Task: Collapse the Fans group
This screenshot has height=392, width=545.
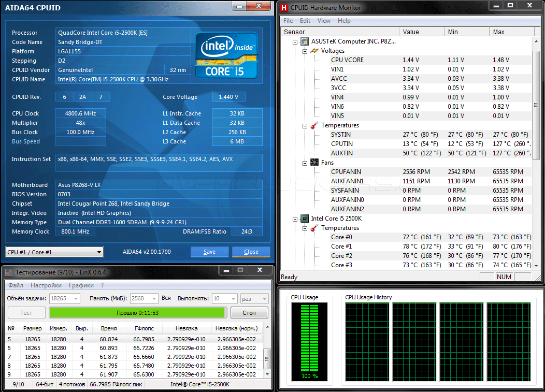Action: pyautogui.click(x=305, y=163)
